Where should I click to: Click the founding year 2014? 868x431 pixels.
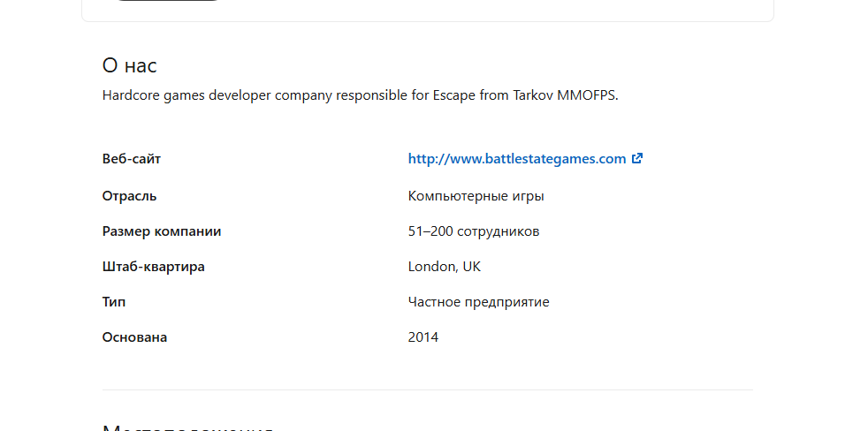[423, 337]
